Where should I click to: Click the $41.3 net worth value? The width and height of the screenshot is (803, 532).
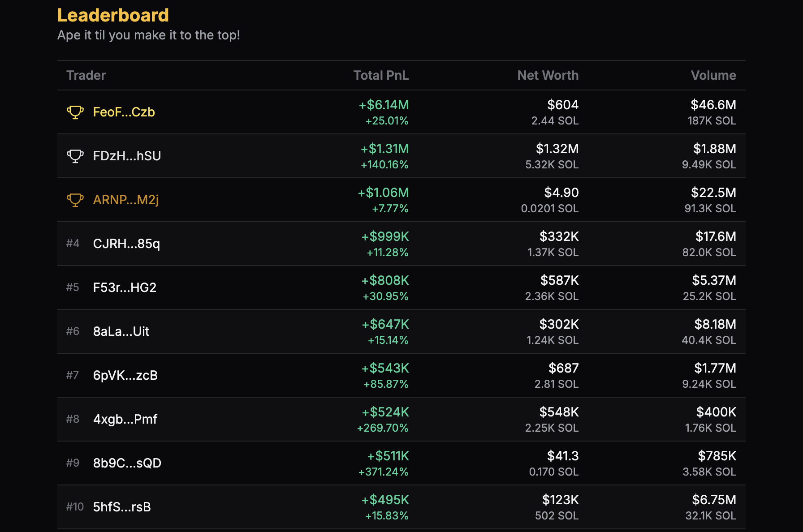point(563,456)
